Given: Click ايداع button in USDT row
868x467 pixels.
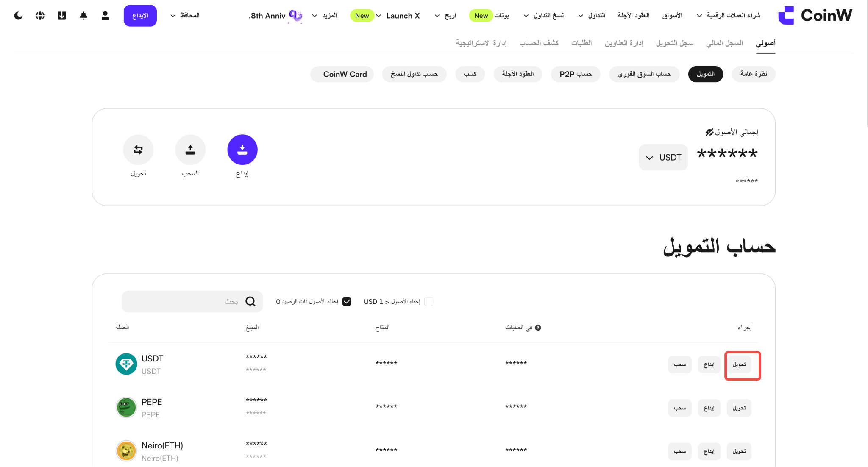Looking at the screenshot, I should click(x=709, y=365).
